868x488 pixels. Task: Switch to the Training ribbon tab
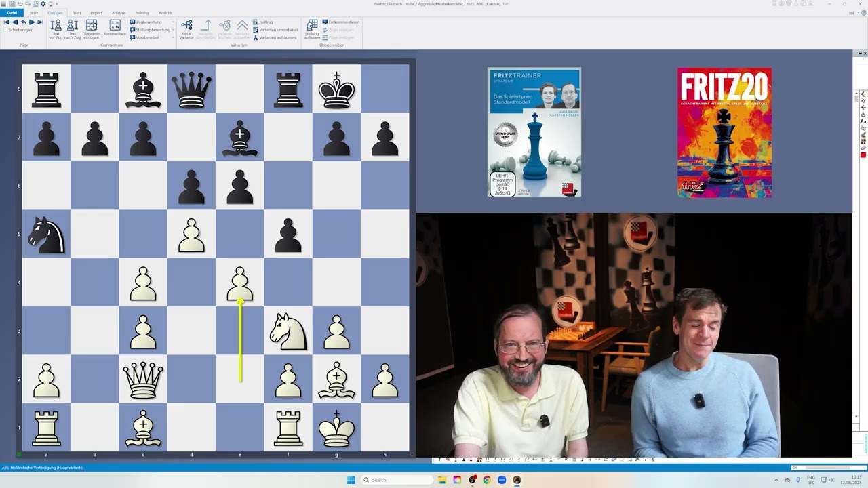[x=142, y=13]
